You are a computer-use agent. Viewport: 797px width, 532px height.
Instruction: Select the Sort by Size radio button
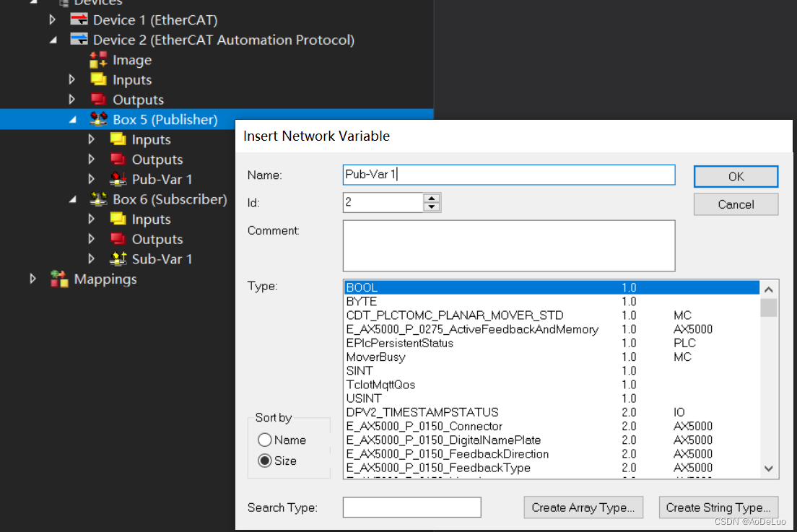tap(265, 461)
